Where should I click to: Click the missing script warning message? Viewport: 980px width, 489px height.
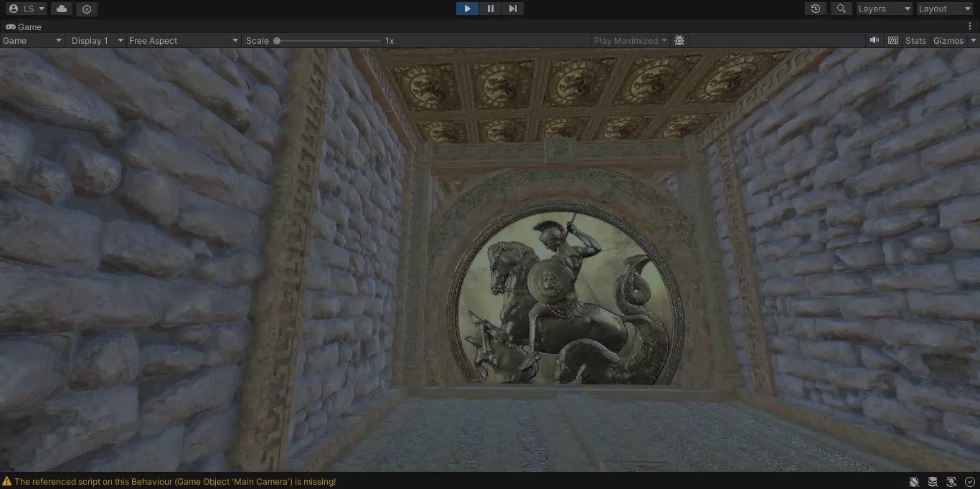pyautogui.click(x=175, y=482)
